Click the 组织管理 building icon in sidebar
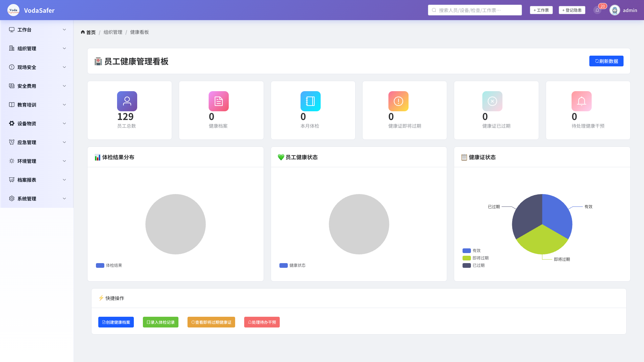644x362 pixels. pos(12,48)
